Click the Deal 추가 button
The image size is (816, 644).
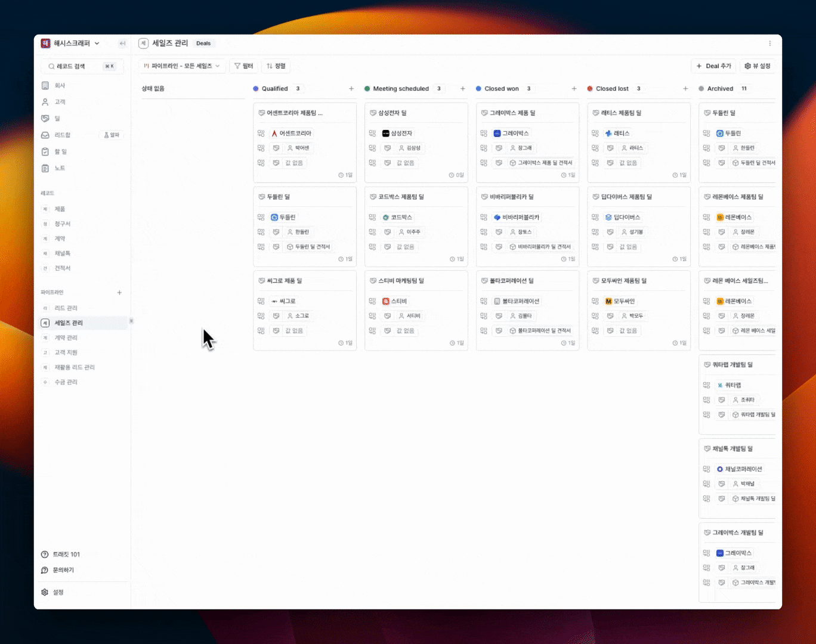(x=714, y=66)
